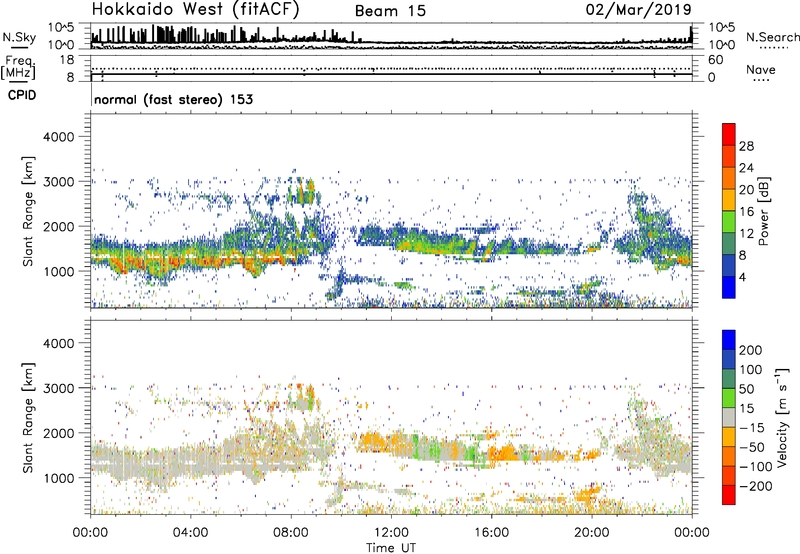Viewport: 800px width, 554px height.
Task: Select the Beam 15 label
Action: [390, 11]
